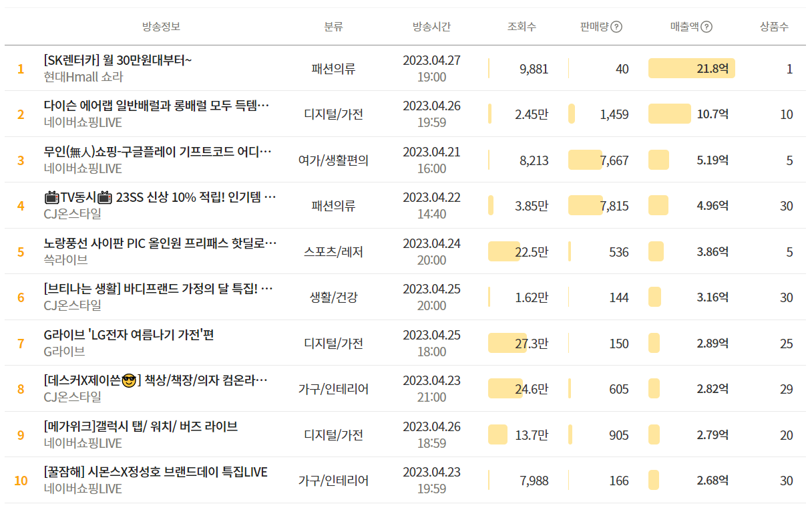Click the 2.82억 revenue value
Viewport: 812px width, 510px height.
tap(713, 388)
